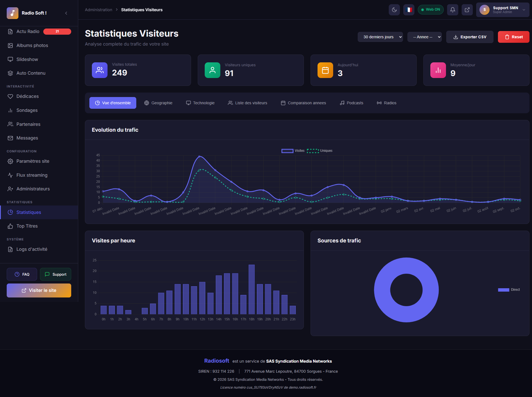Open the 30 derniers jours dropdown

[x=380, y=37]
